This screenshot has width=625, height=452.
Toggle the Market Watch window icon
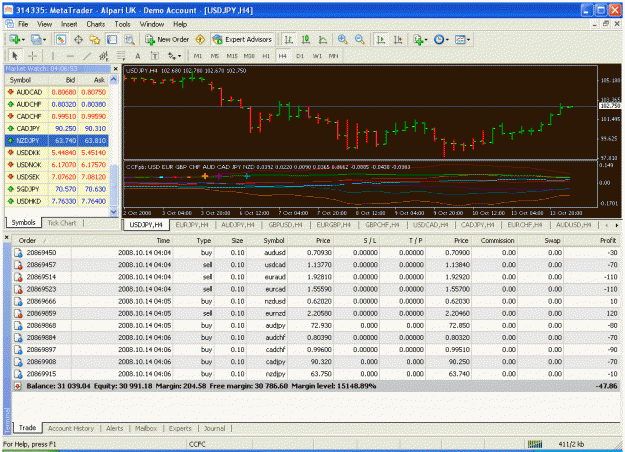tap(61, 39)
